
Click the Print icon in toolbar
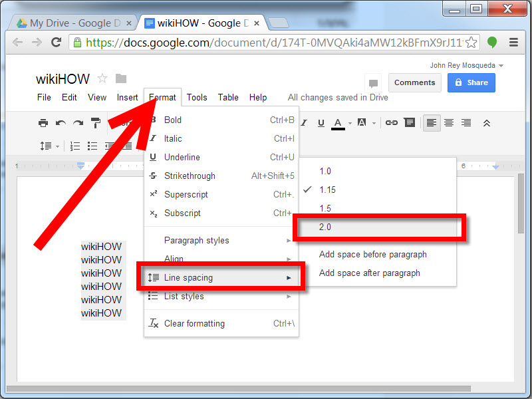43,123
